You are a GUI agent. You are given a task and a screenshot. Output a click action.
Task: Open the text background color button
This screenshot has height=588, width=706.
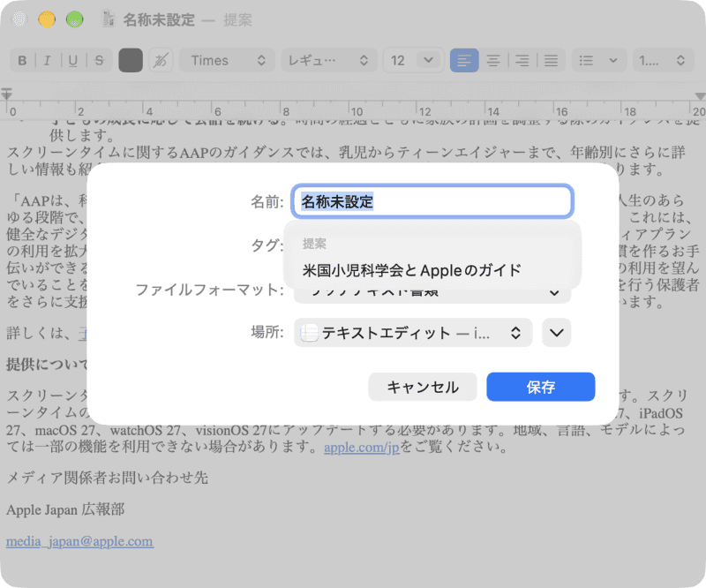click(161, 60)
